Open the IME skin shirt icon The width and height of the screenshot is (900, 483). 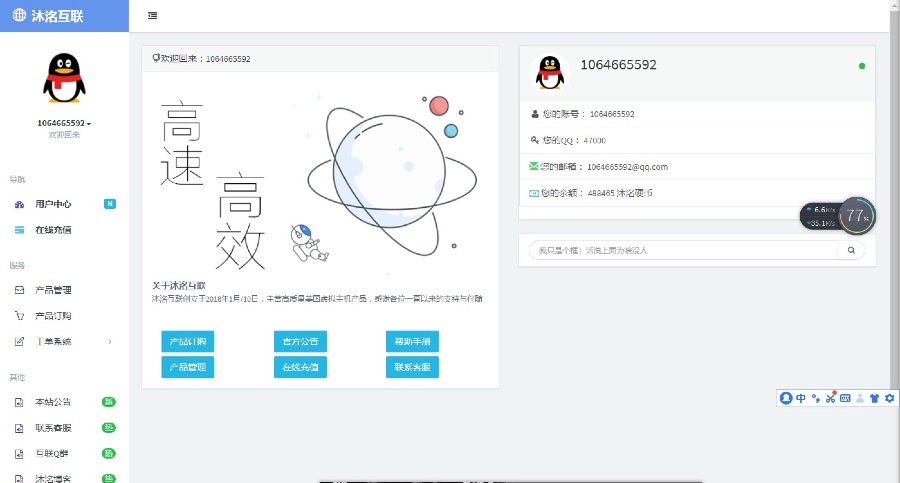[x=874, y=398]
